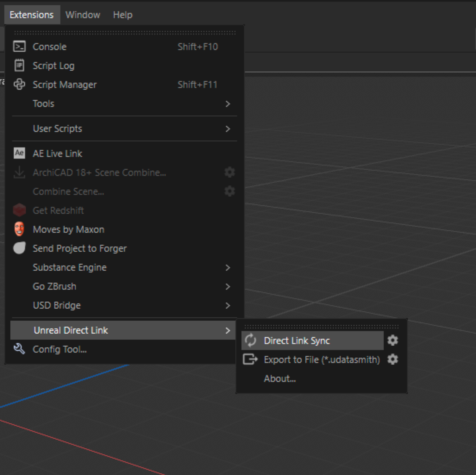Click the Moves by Maxon face icon
The width and height of the screenshot is (476, 475).
point(19,229)
